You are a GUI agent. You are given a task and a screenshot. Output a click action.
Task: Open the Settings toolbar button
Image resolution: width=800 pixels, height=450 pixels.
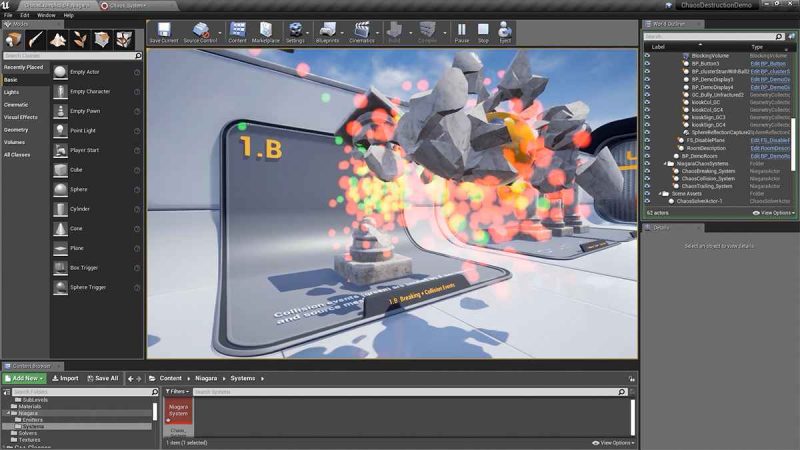tap(295, 33)
